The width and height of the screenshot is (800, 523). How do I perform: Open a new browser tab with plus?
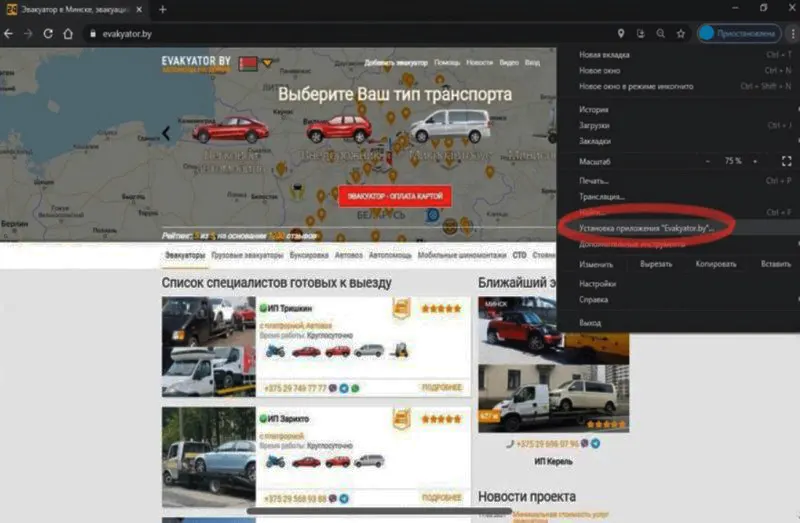point(162,9)
